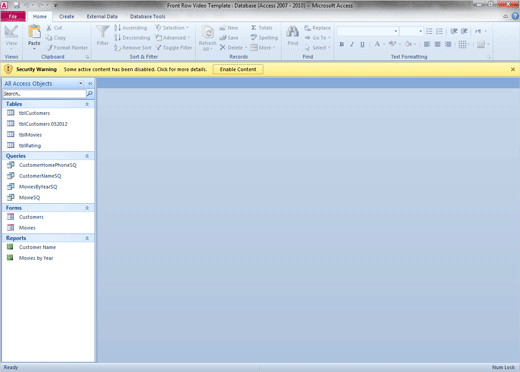Image resolution: width=520 pixels, height=372 pixels.
Task: Align text left
Action: [x=427, y=44]
